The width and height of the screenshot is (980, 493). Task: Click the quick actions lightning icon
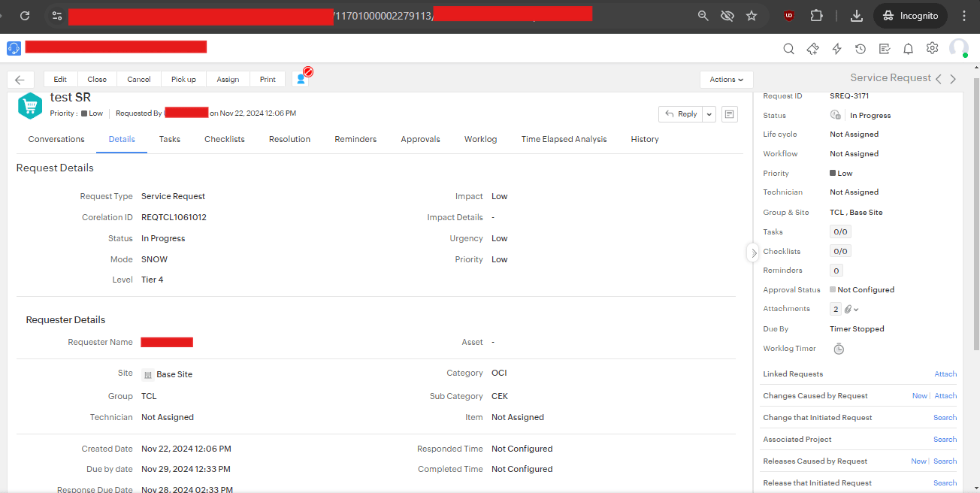point(836,49)
